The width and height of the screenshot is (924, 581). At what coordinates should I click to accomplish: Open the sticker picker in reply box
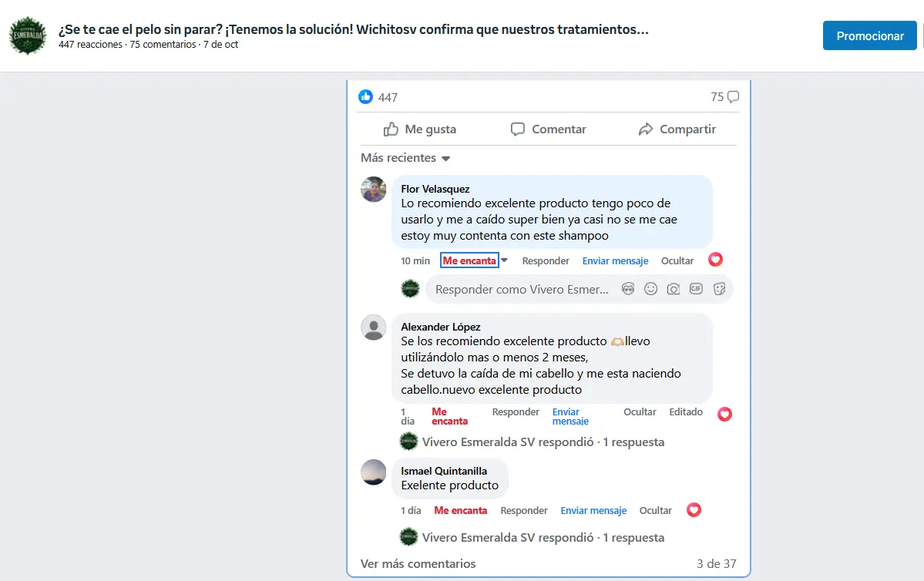(720, 289)
